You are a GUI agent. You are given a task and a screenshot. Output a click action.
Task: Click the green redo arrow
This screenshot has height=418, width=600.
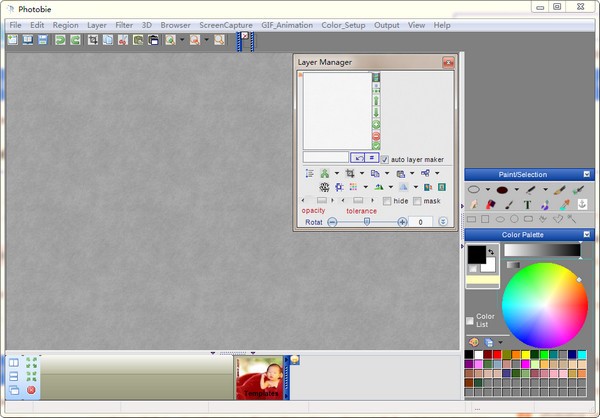75,39
